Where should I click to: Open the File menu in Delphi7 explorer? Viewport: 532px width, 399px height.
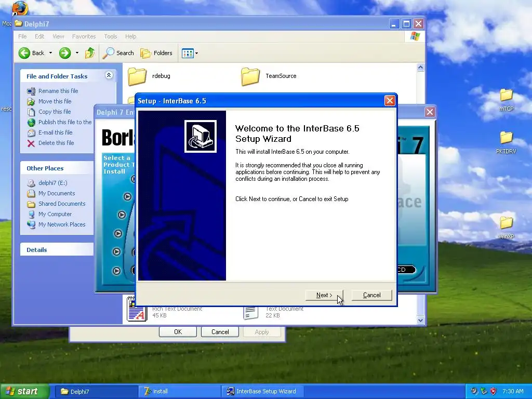pos(22,36)
